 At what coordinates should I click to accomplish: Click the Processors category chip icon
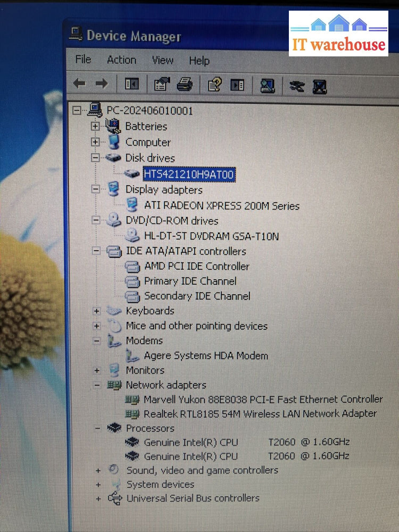[114, 428]
